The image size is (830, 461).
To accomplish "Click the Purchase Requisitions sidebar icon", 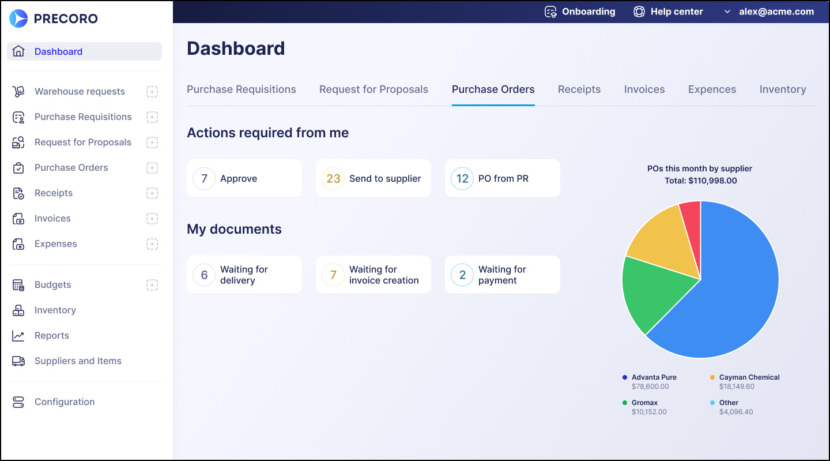I will pyautogui.click(x=19, y=117).
